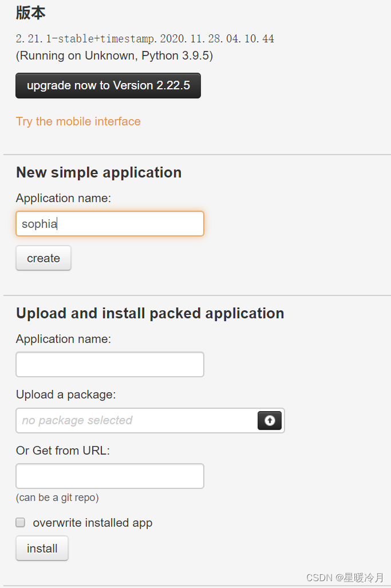391x588 pixels.
Task: Click the Upload a package label
Action: tap(66, 394)
